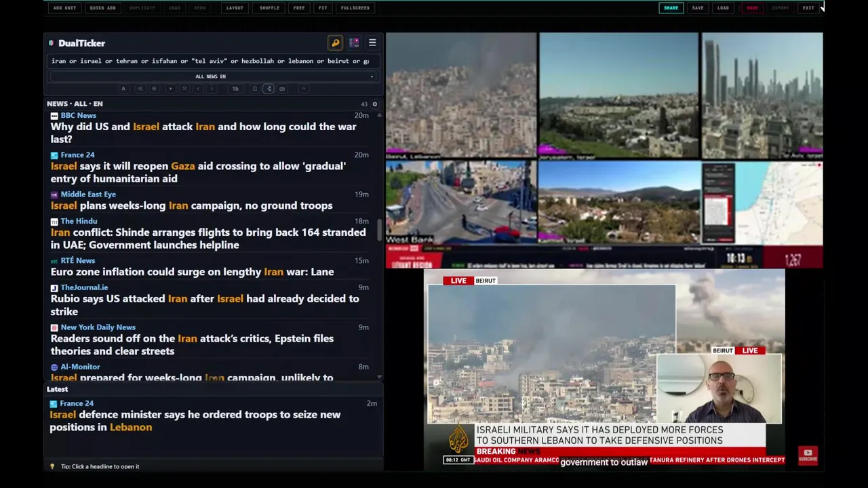868x488 pixels.
Task: Open 'Israel plans weeks-long Iran campaign' headline
Action: [191, 205]
